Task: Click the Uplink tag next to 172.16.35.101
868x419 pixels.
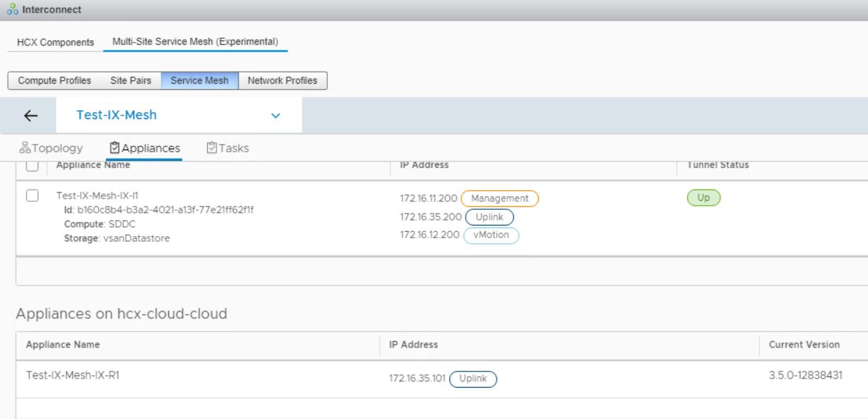Action: point(472,379)
